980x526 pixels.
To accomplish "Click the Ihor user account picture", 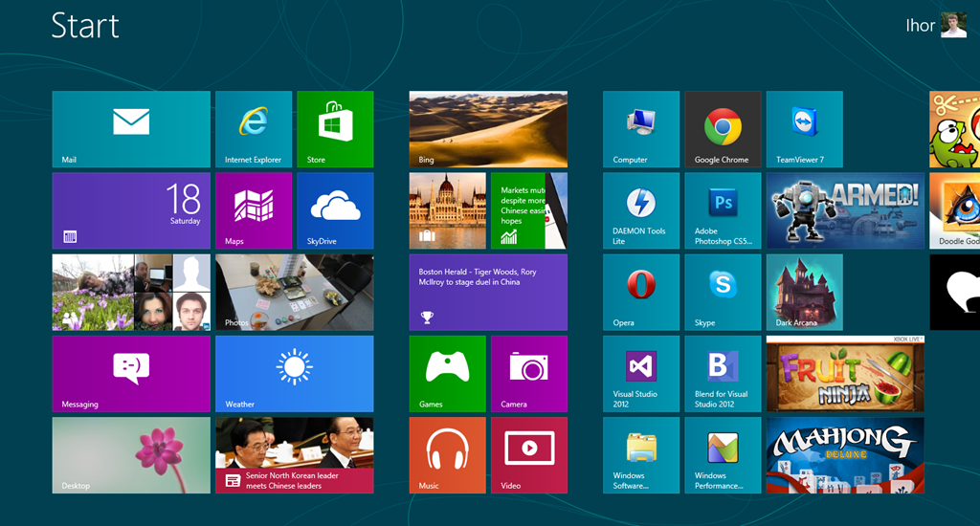I will [x=954, y=26].
